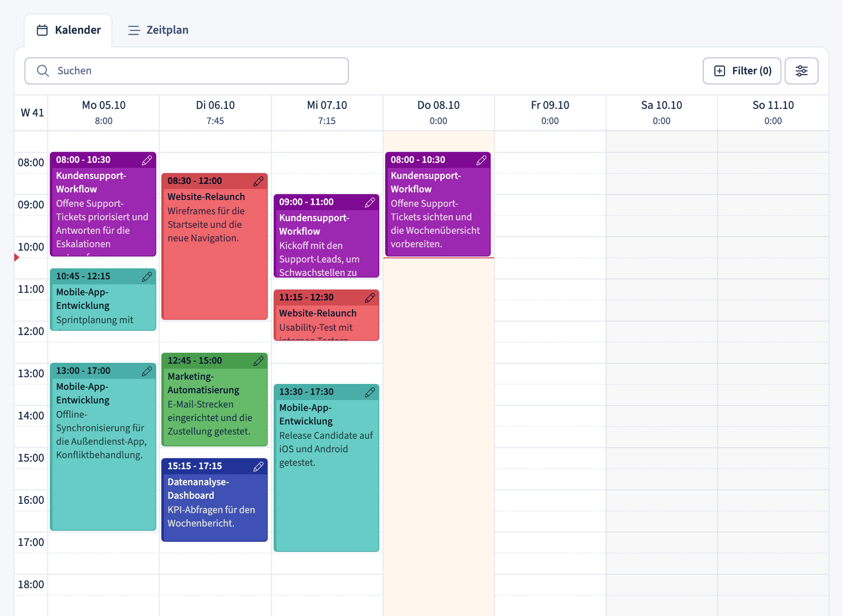The width and height of the screenshot is (843, 616).
Task: Select the Fr 09.10 day header
Action: click(550, 113)
